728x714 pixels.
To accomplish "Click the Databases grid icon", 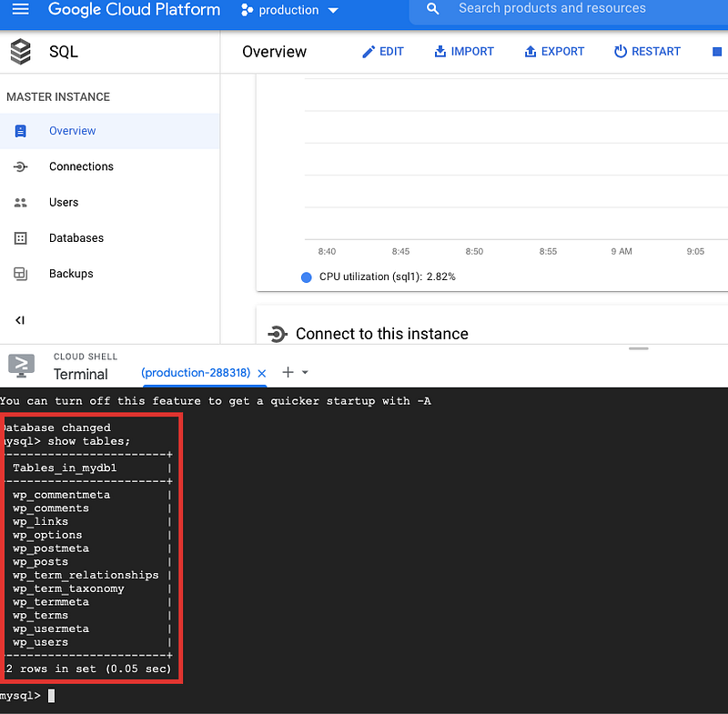I will 20,238.
